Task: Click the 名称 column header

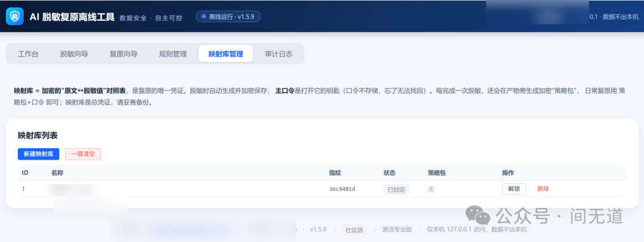Action: point(57,173)
